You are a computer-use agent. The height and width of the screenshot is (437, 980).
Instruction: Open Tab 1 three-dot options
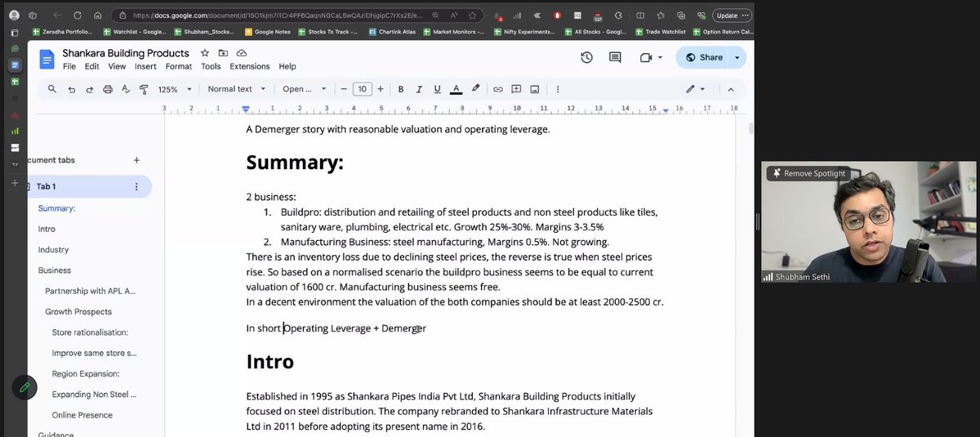(x=136, y=186)
